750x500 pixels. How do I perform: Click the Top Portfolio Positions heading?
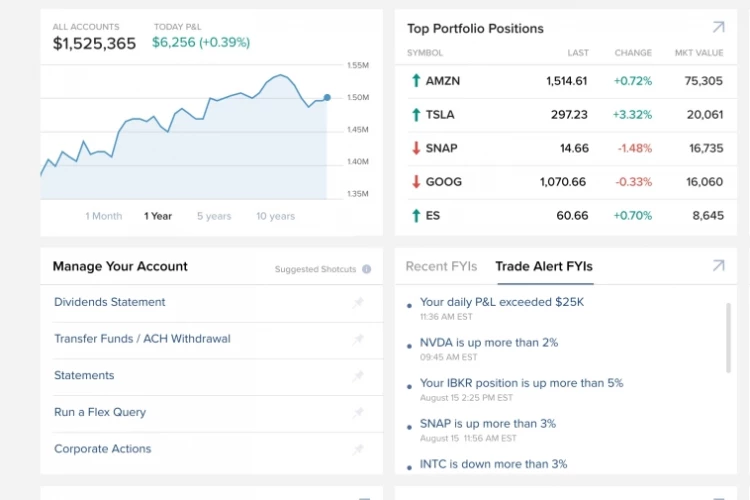tap(475, 29)
